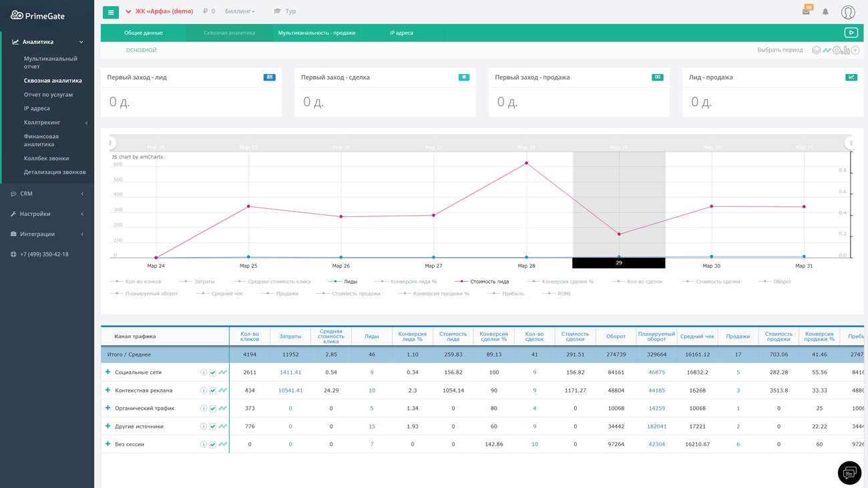Click the circled plus icon in toolbar

855,50
